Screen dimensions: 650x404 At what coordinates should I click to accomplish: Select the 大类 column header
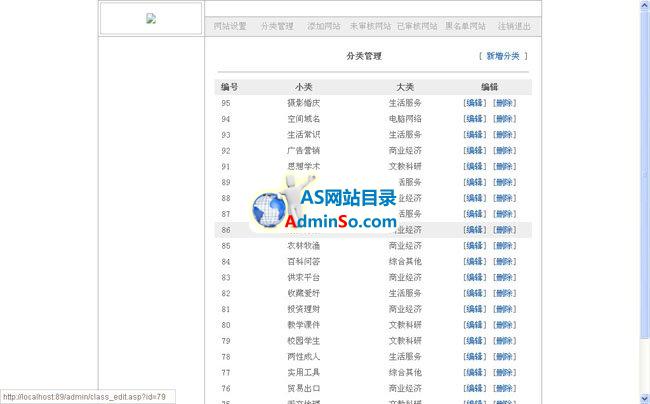pos(405,87)
